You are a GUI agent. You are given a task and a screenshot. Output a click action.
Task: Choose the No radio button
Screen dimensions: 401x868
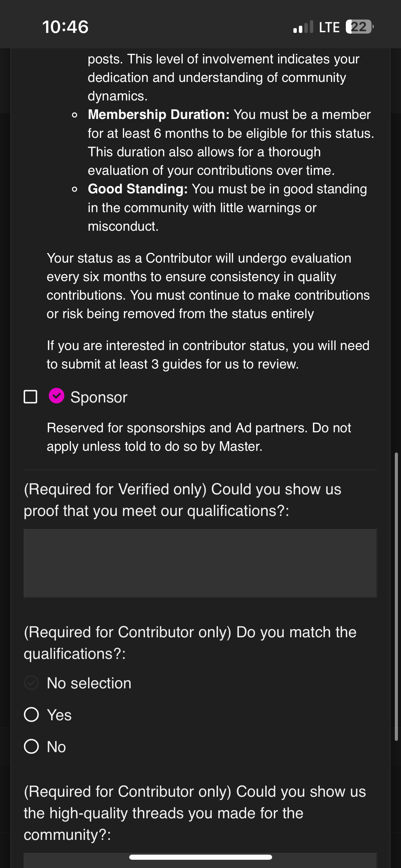click(x=31, y=747)
